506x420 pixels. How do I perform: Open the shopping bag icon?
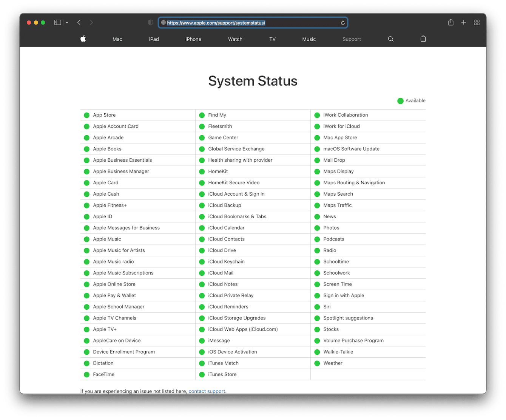point(423,39)
